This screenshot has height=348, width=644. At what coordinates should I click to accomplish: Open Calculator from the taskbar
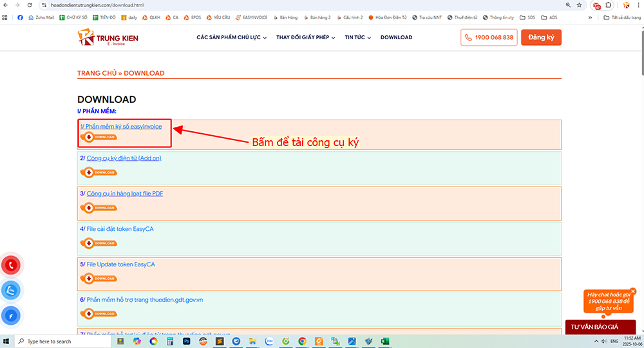click(x=170, y=341)
